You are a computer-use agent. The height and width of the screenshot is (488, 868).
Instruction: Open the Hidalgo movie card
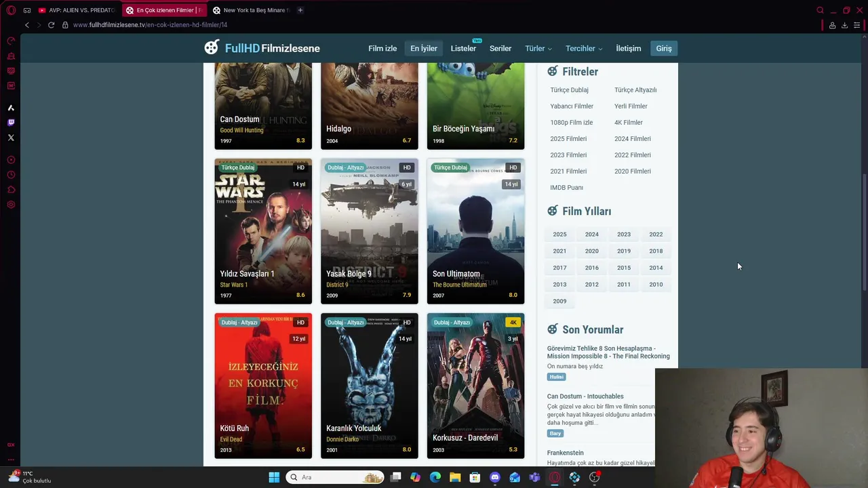point(370,106)
